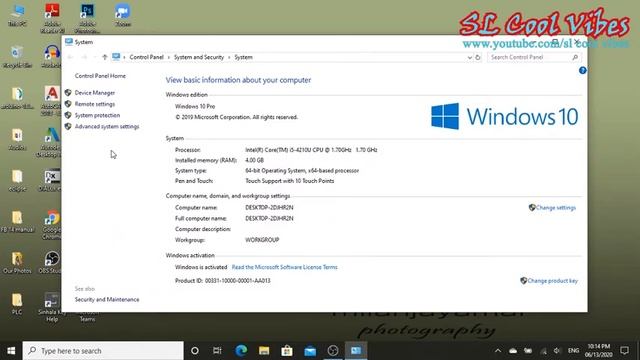Click the search magnifier icon in Control Panel
Image resolution: width=640 pixels, height=360 pixels.
(575, 58)
